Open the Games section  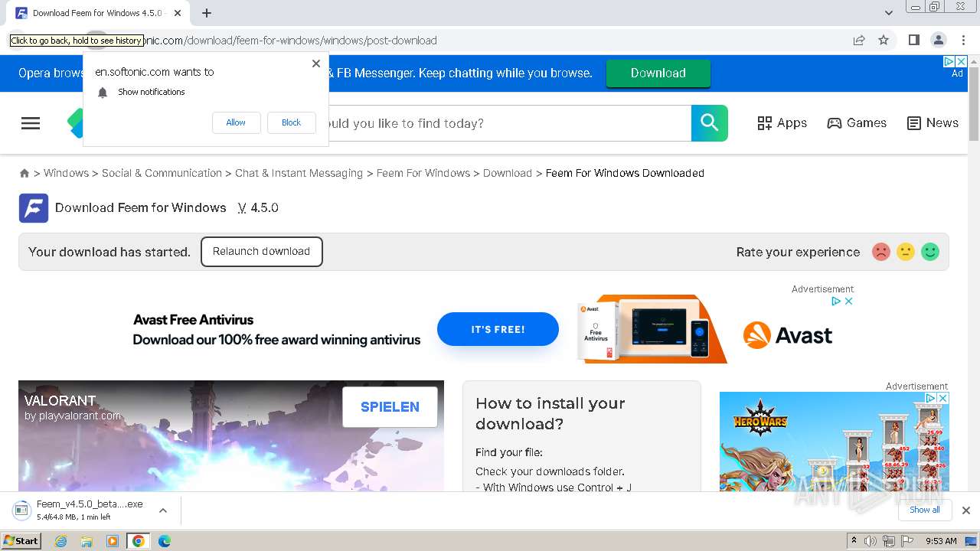(857, 123)
